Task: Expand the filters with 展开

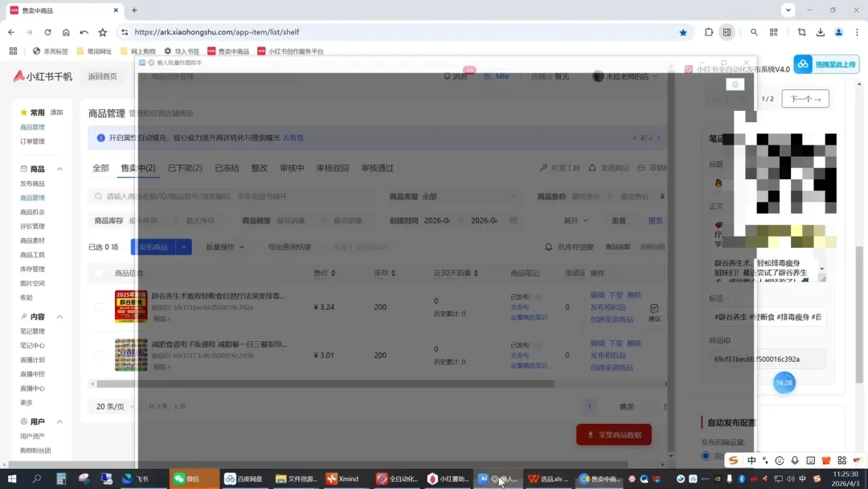Action: (575, 220)
